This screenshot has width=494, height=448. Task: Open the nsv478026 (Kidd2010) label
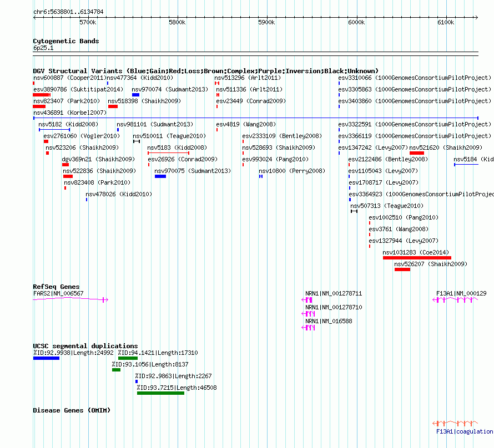pyautogui.click(x=119, y=194)
